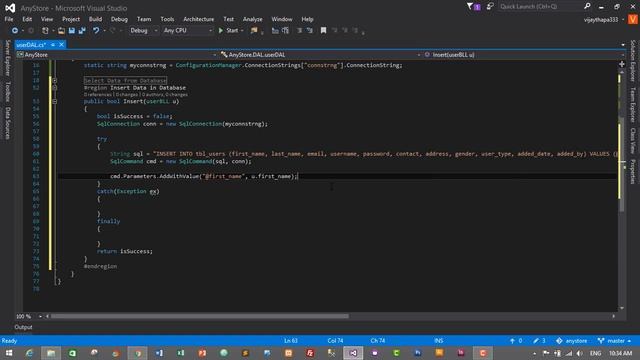Click the Find in Files toolbar icon

point(254,31)
